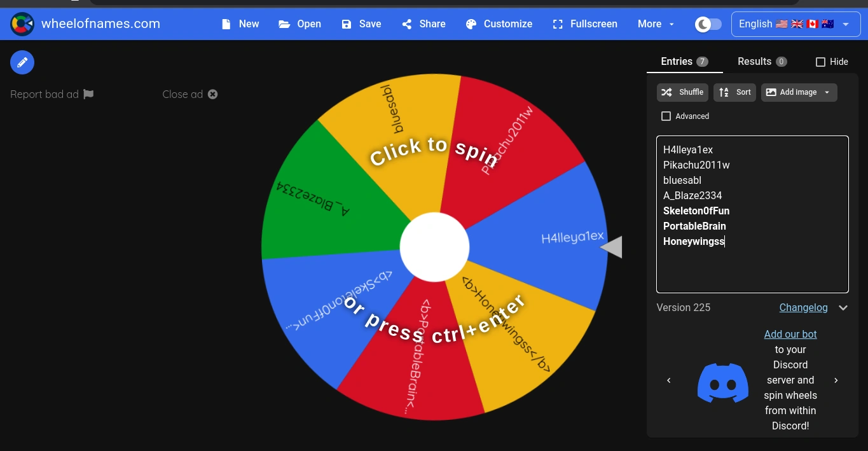Toggle dark mode theme switch
This screenshot has height=451, width=868.
[708, 24]
